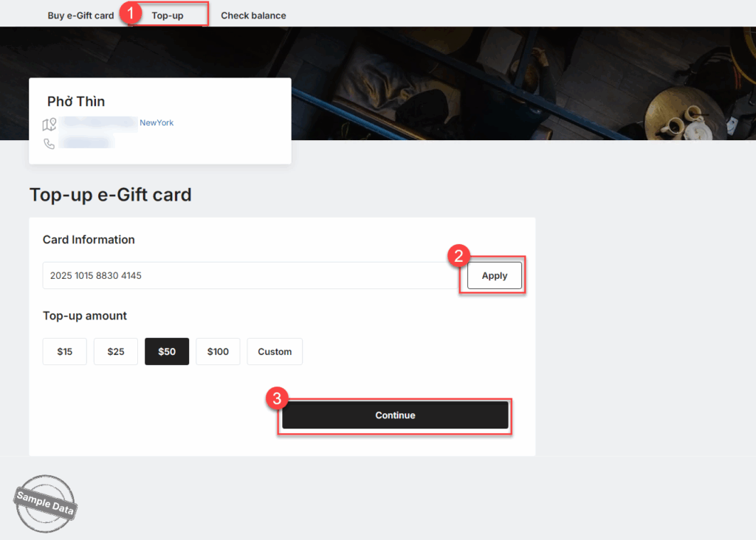Click the phone icon under Phở Thìn

(x=49, y=144)
